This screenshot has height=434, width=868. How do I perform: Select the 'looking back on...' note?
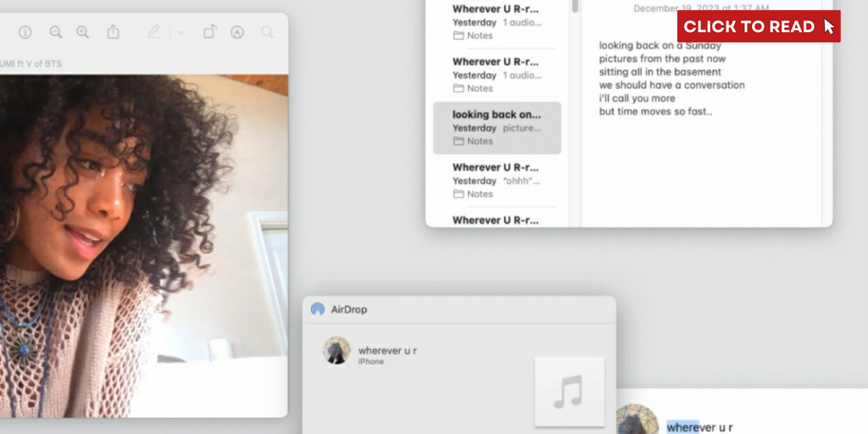(497, 128)
